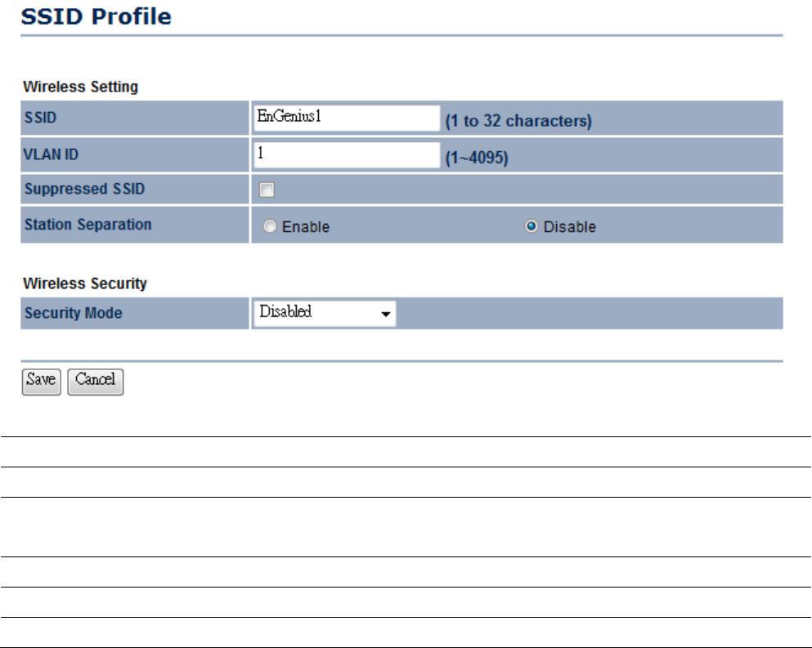Click the VLAN ID input field
This screenshot has height=648, width=812.
pyautogui.click(x=347, y=154)
